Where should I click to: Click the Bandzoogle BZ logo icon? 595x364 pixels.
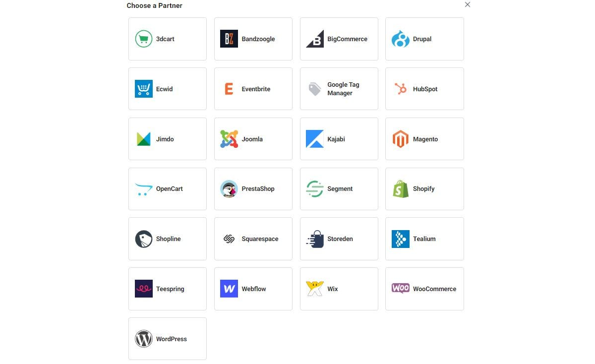click(229, 39)
